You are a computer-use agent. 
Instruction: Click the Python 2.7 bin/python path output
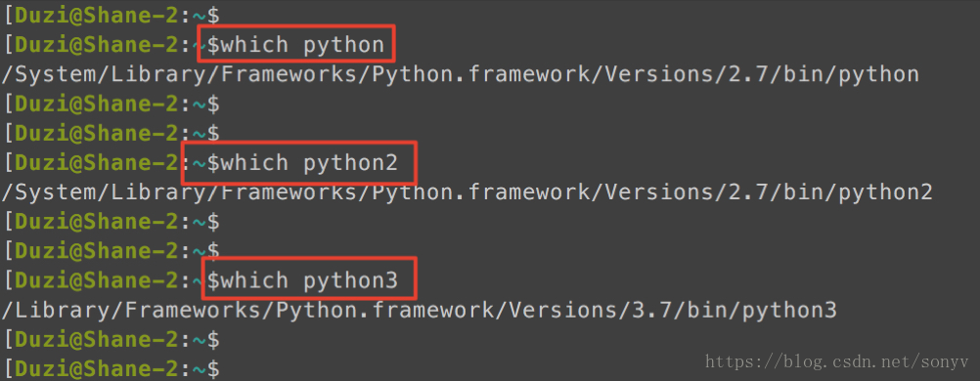point(460,74)
